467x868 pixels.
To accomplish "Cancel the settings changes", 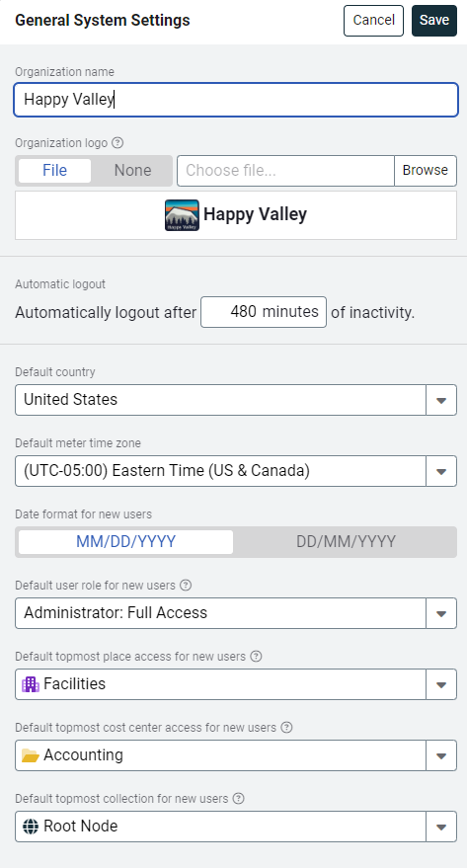I will tap(373, 21).
